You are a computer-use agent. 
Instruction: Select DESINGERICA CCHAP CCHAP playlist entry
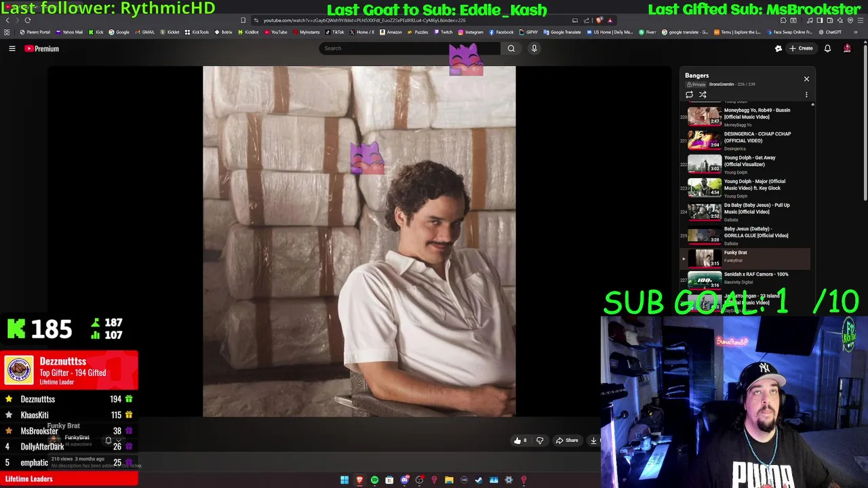click(x=746, y=140)
